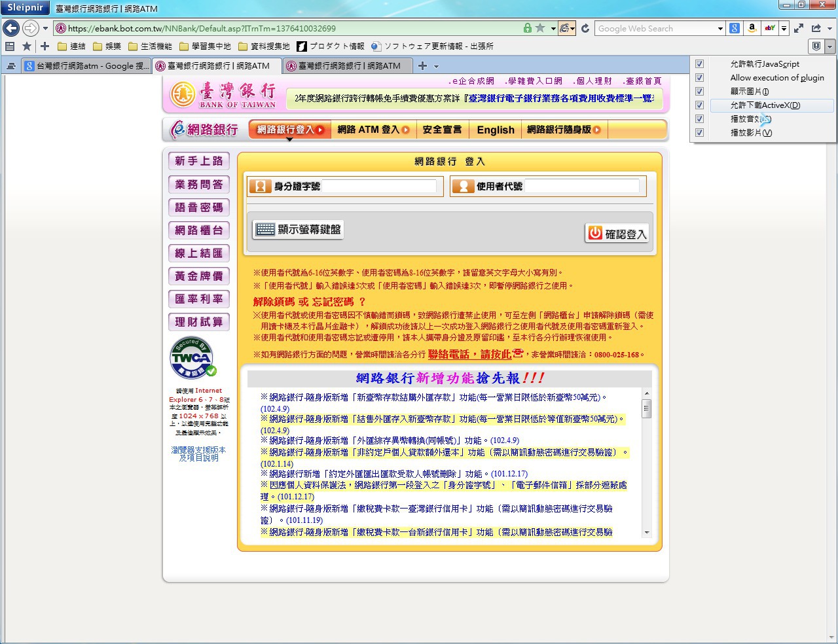Screen dimensions: 838x644
Task: Click the 網路櫃台 sidebar button
Action: pos(199,230)
